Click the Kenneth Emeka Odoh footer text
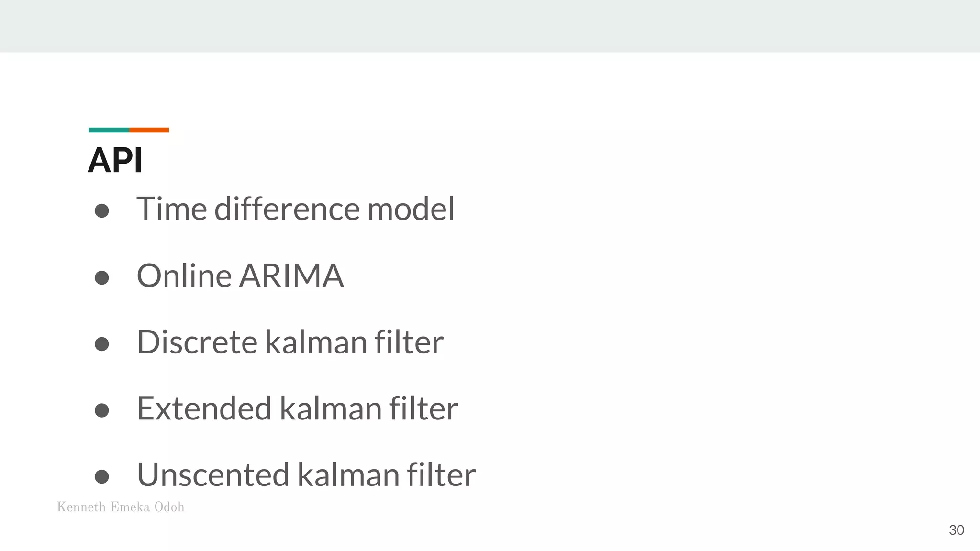980x551 pixels. (x=121, y=507)
